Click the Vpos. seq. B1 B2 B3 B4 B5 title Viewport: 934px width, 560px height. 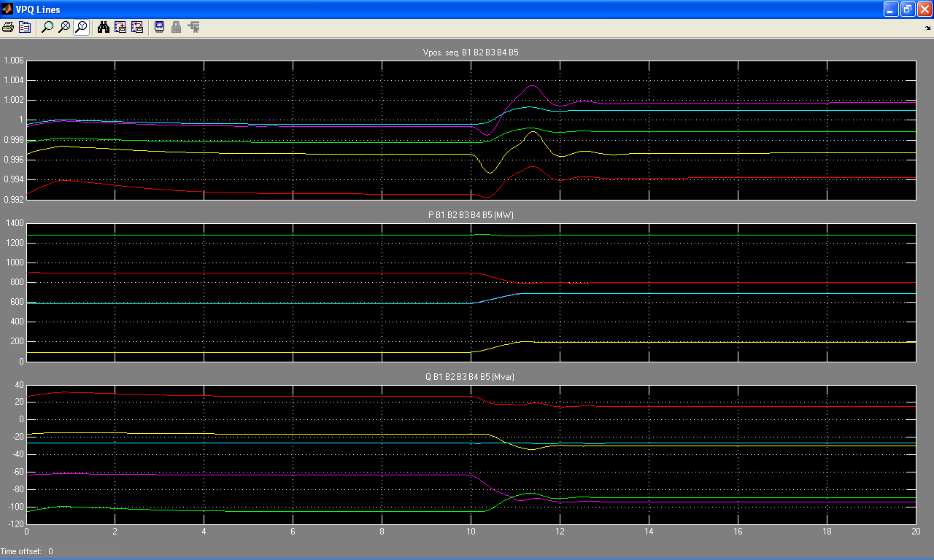471,52
